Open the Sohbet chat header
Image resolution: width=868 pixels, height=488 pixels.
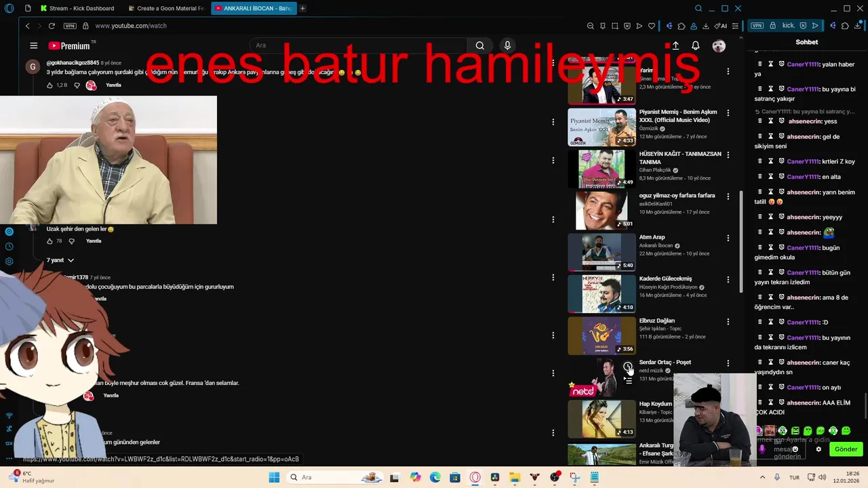coord(807,42)
